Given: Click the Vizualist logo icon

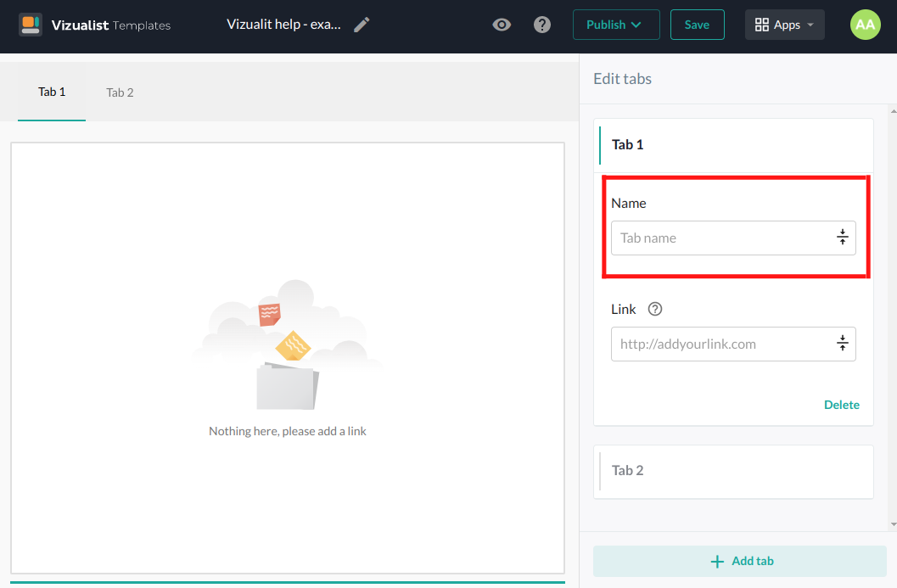Looking at the screenshot, I should pos(31,25).
